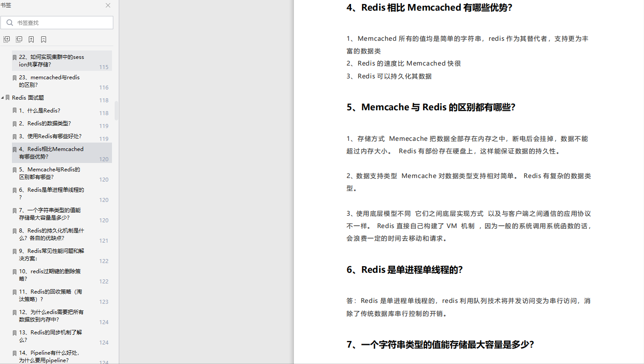Jump to bookmark 1、什么是Redis?
The image size is (644, 364).
tap(39, 111)
